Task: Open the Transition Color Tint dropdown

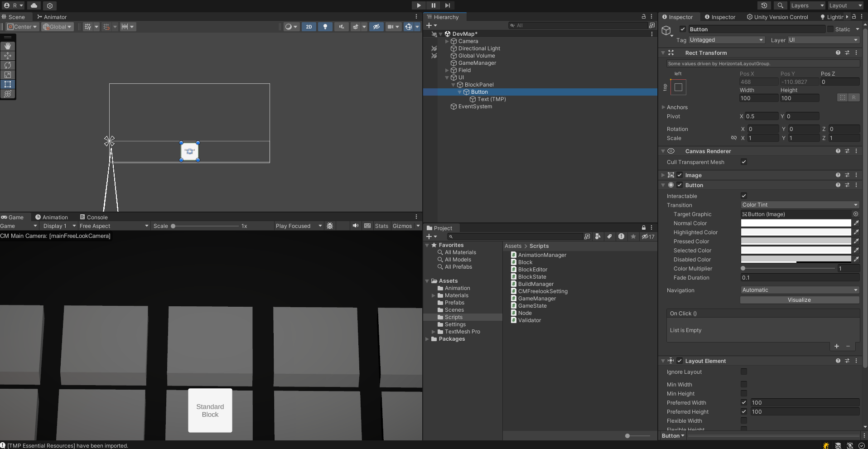Action: 800,205
